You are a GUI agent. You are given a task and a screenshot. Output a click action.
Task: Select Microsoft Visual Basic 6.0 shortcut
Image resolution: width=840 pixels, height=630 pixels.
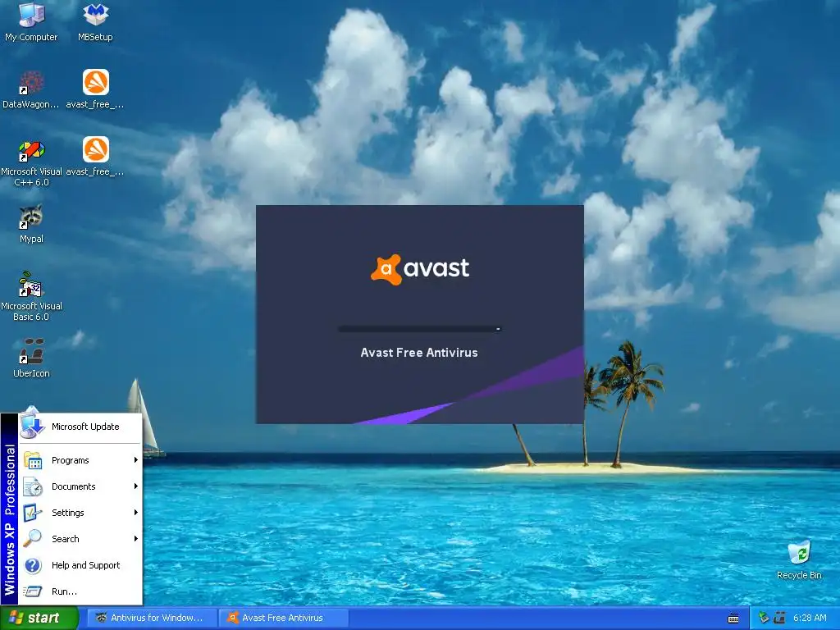31,296
